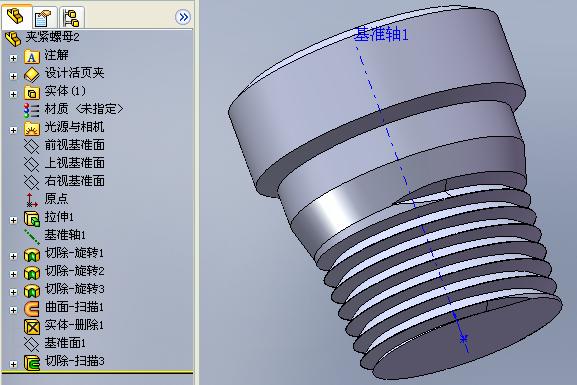This screenshot has height=385, width=577.
Task: Expand the 切除-扫描3 feature
Action: click(x=13, y=364)
